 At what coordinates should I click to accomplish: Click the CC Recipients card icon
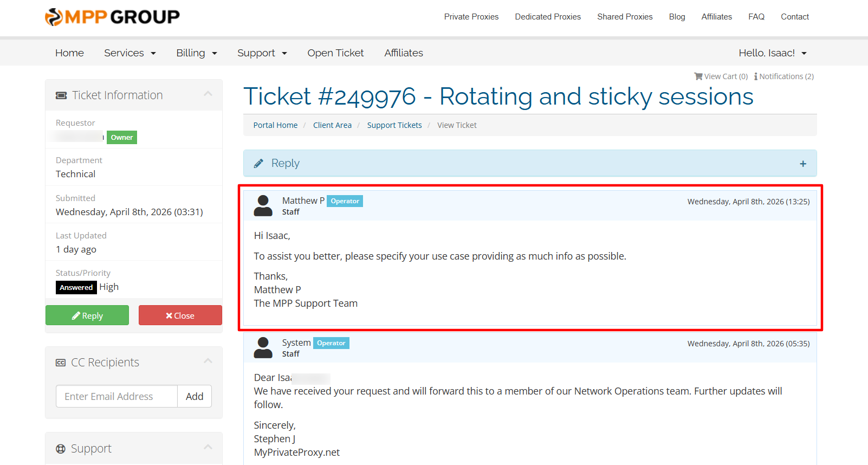(x=61, y=363)
